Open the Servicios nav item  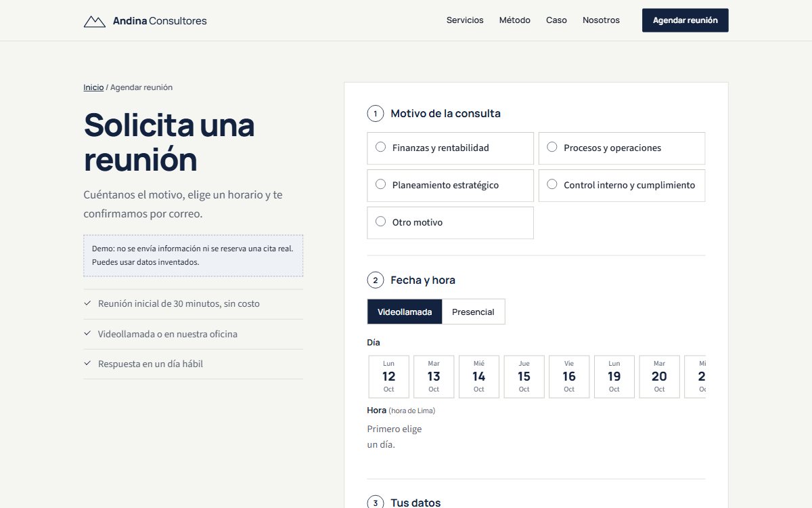(465, 20)
